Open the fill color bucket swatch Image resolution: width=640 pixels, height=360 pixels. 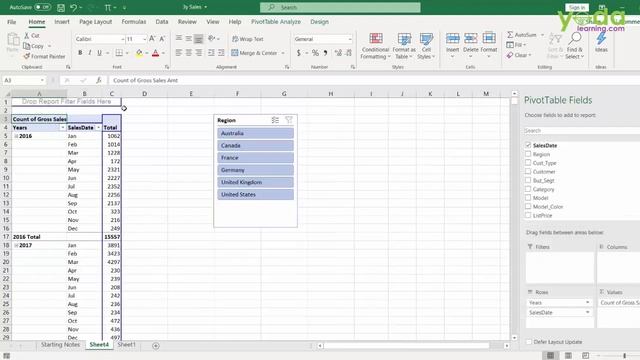coord(139,53)
